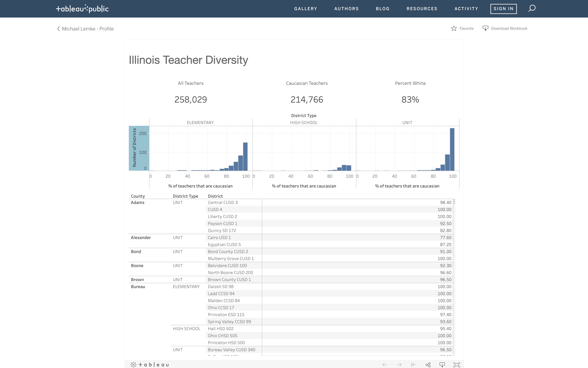Select the Belvidere CUSD 100 row
The width and height of the screenshot is (588, 368).
(227, 265)
